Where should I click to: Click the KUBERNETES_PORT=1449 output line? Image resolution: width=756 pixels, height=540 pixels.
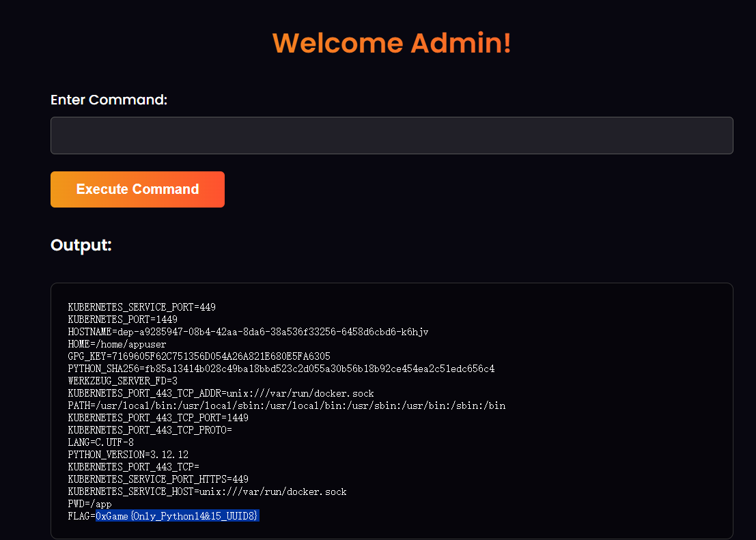[x=122, y=319]
